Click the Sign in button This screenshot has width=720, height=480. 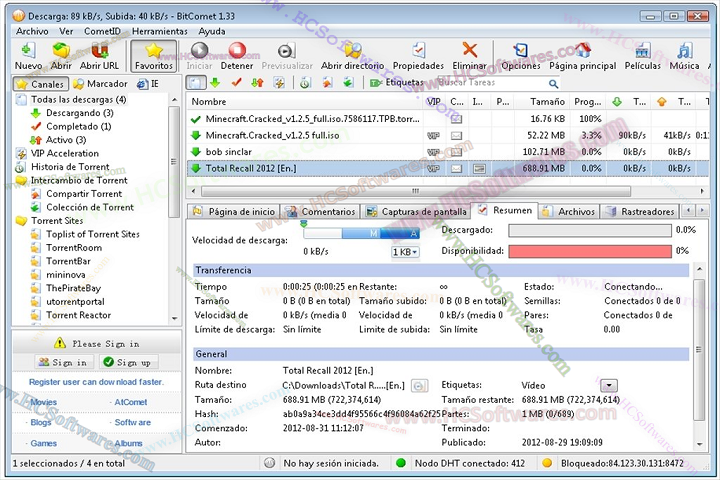pyautogui.click(x=63, y=362)
